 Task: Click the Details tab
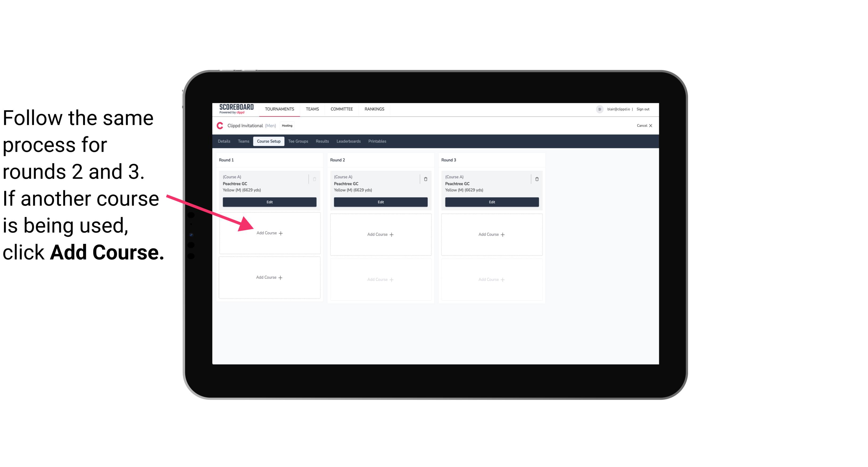pyautogui.click(x=224, y=142)
